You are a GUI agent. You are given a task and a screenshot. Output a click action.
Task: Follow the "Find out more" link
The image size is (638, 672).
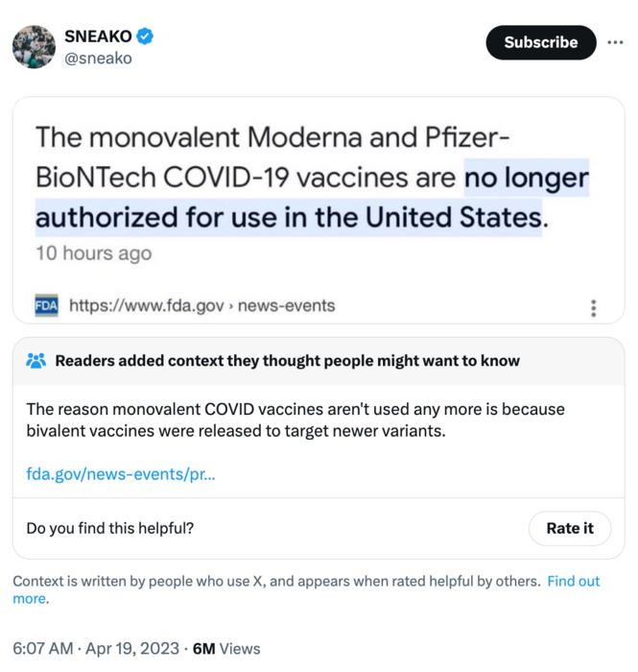tap(573, 581)
